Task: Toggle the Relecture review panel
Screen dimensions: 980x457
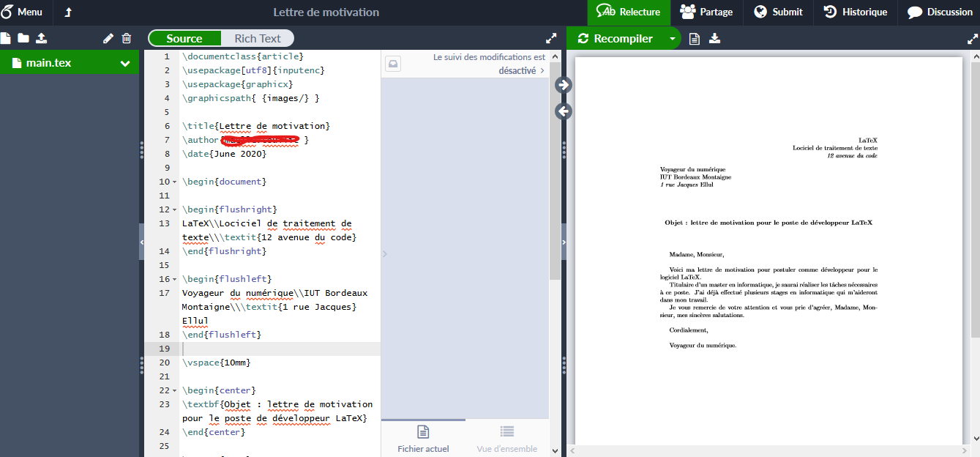Action: point(629,12)
